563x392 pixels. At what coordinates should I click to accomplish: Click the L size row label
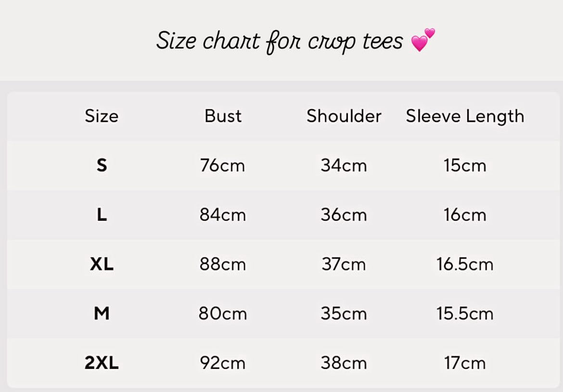tap(102, 215)
